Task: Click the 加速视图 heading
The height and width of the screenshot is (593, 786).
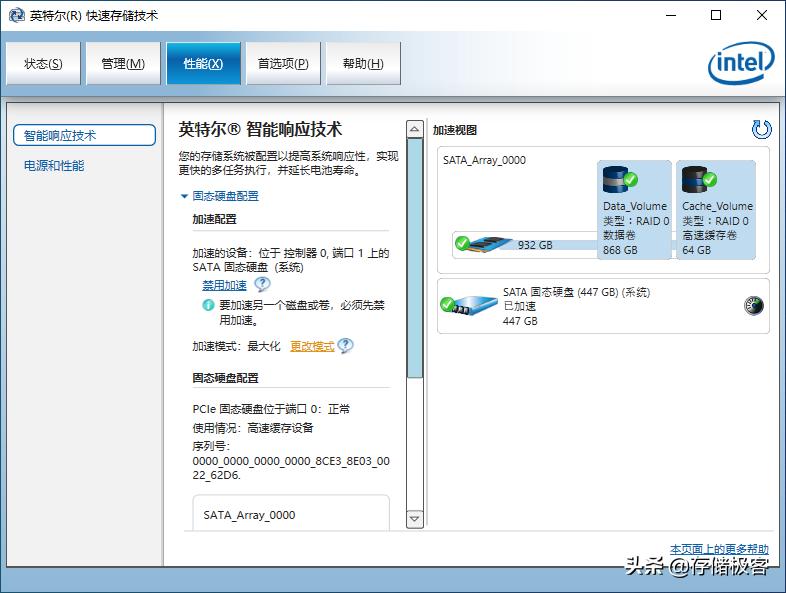Action: (455, 130)
